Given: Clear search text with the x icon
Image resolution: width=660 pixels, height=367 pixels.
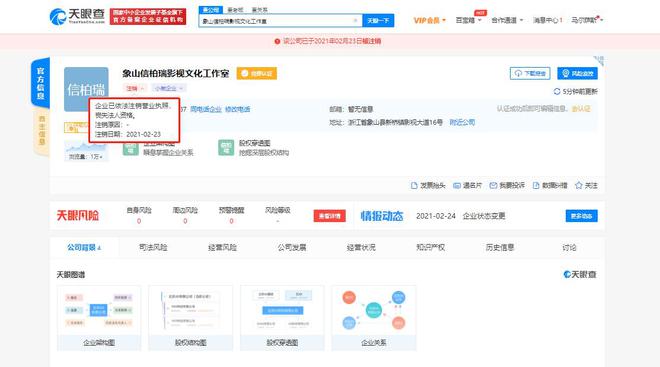Looking at the screenshot, I should pyautogui.click(x=356, y=21).
